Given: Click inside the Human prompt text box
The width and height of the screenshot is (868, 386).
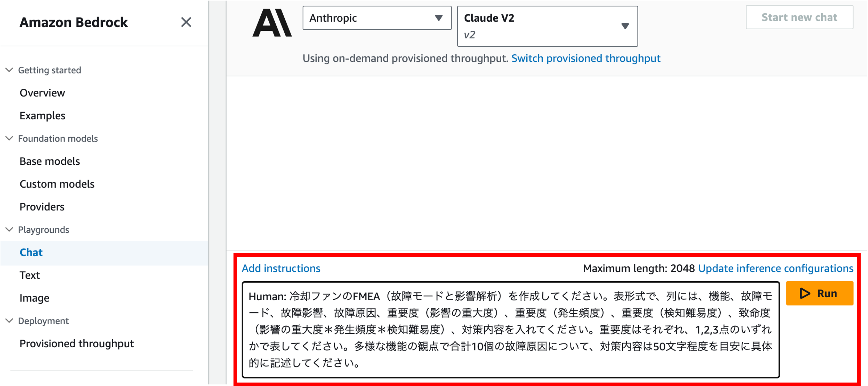Looking at the screenshot, I should [x=510, y=329].
